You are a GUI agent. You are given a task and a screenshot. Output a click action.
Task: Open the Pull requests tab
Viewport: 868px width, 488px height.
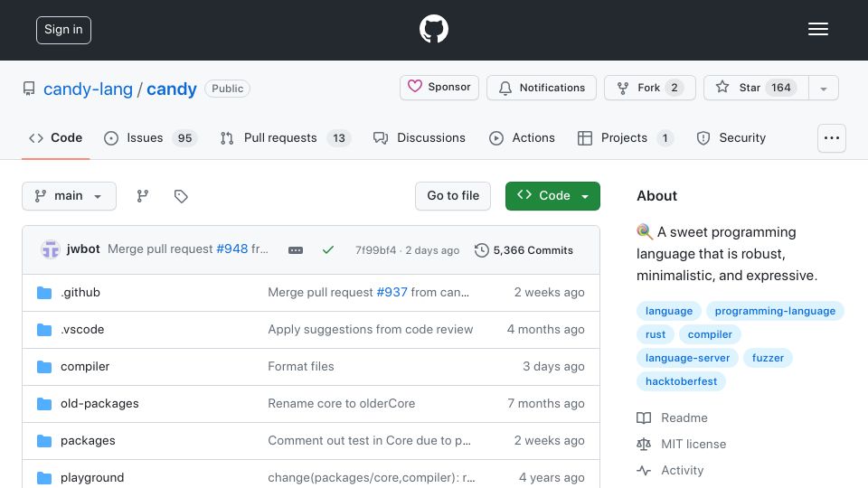click(286, 137)
